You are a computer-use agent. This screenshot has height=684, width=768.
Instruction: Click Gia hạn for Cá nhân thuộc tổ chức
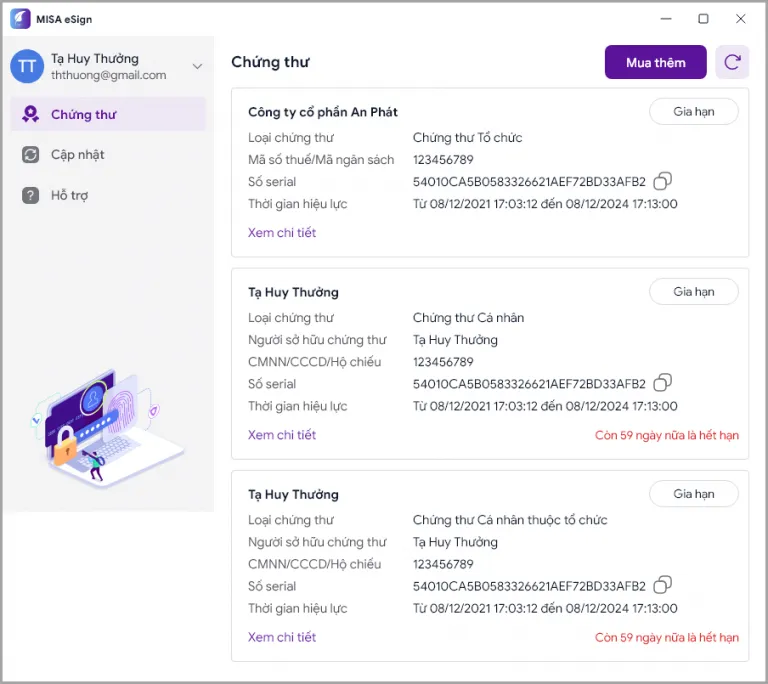coord(693,494)
